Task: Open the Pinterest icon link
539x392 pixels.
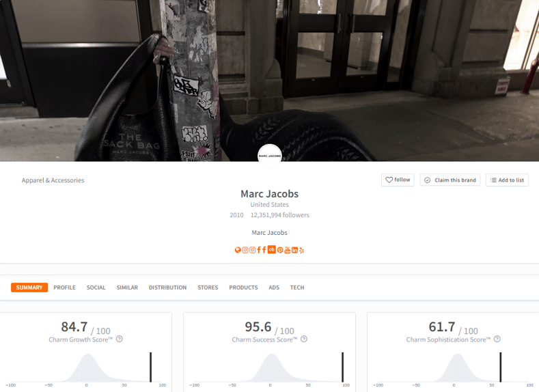Action: 280,250
